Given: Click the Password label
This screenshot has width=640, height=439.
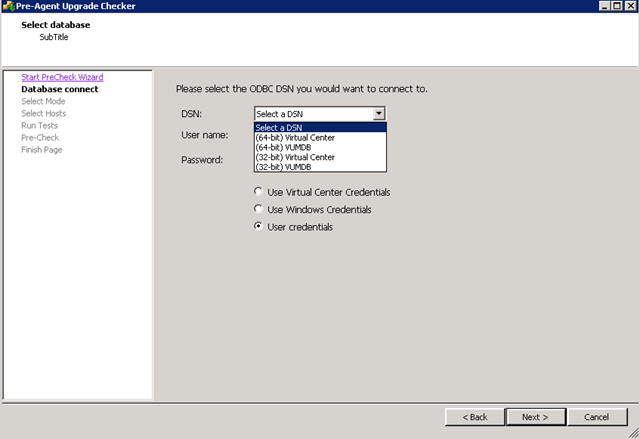Looking at the screenshot, I should [x=202, y=160].
